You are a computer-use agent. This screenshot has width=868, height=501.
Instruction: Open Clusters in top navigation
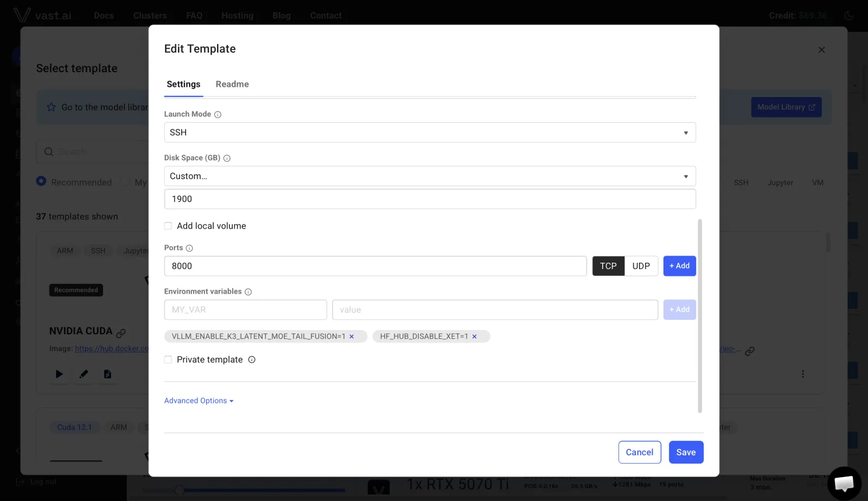pos(150,16)
